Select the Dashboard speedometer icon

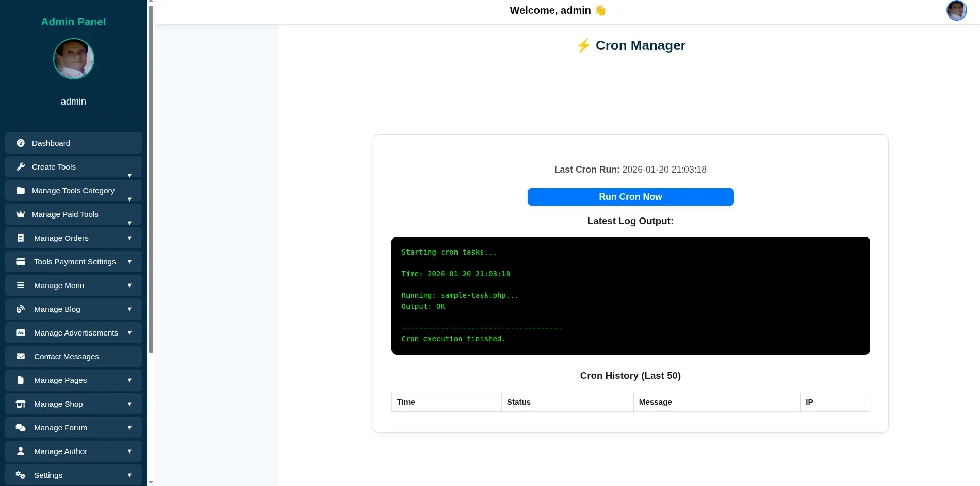(x=21, y=143)
